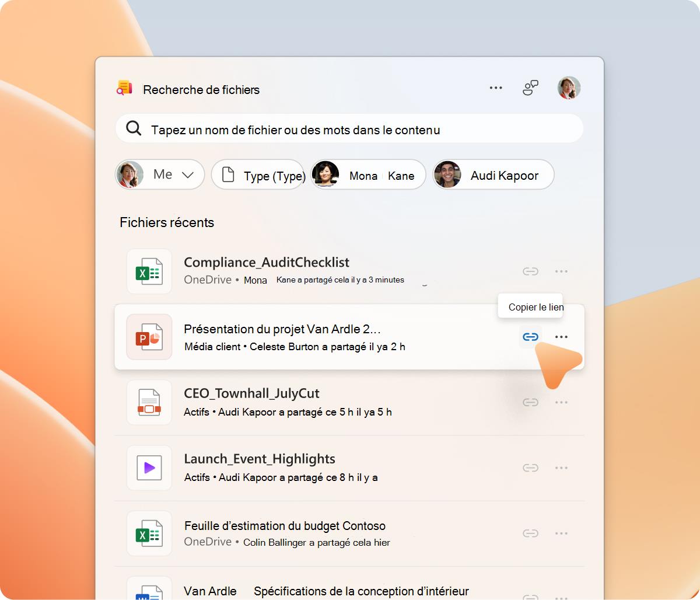Viewport: 700px width, 600px height.
Task: Filter by Mona Kane
Action: click(367, 175)
